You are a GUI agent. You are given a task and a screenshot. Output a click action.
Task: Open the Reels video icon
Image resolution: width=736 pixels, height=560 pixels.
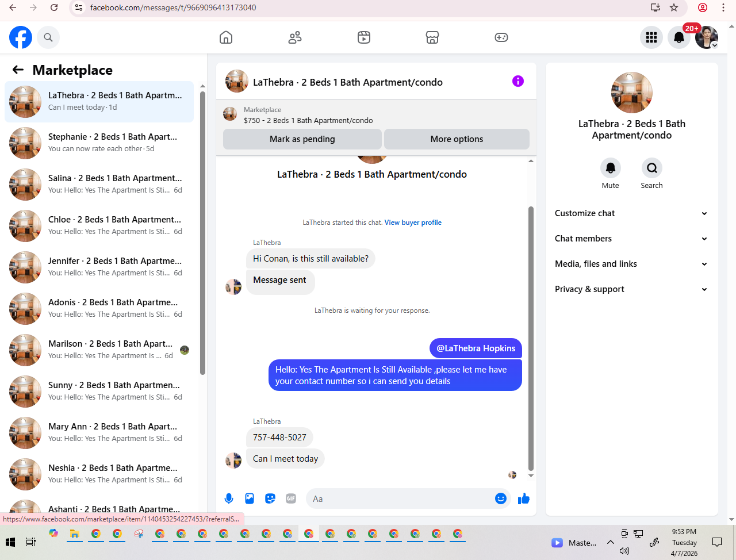pyautogui.click(x=364, y=37)
